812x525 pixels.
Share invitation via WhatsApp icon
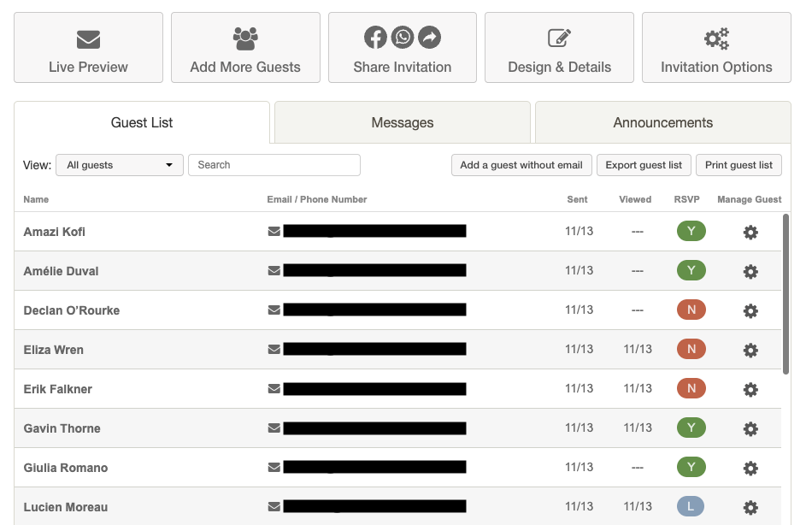(403, 38)
